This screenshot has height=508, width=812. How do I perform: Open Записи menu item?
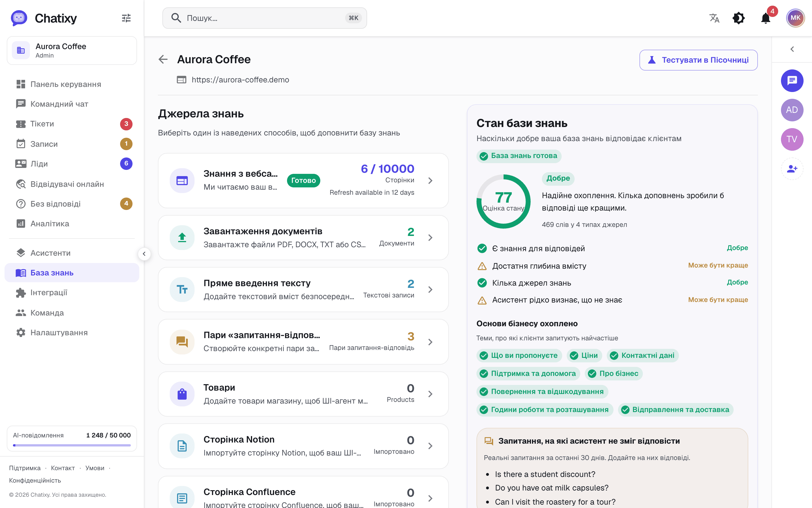72,144
